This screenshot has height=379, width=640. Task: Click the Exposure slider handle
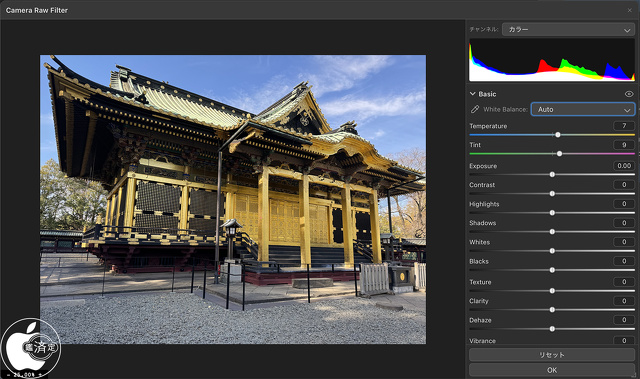click(x=552, y=174)
